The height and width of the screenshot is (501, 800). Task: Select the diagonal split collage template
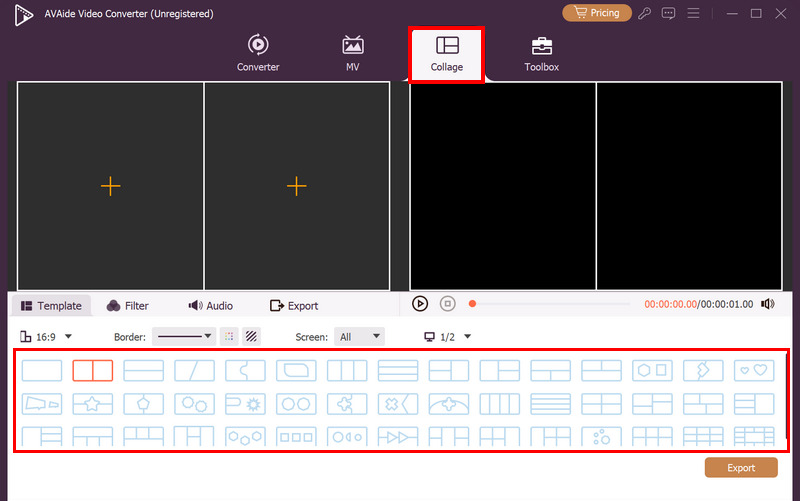pyautogui.click(x=195, y=371)
